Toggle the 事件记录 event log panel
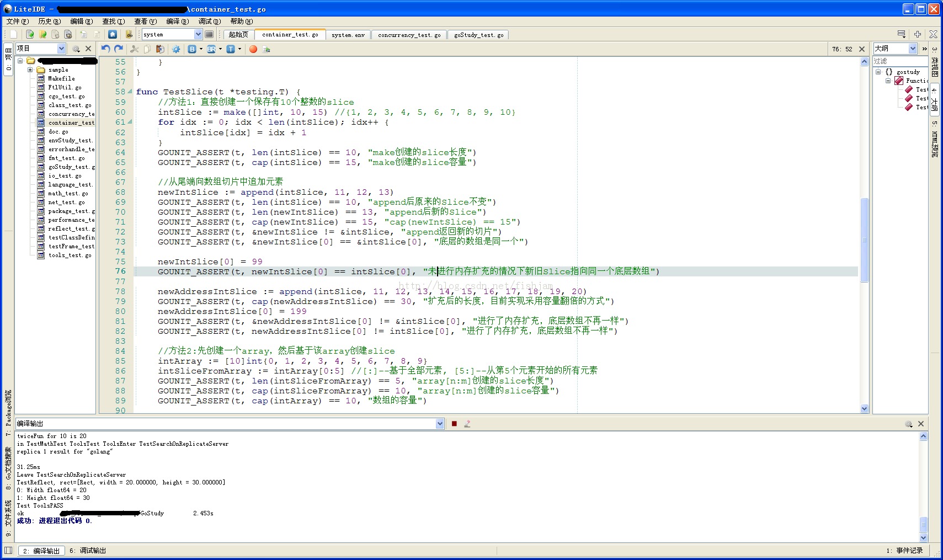Image resolution: width=943 pixels, height=560 pixels. click(905, 551)
